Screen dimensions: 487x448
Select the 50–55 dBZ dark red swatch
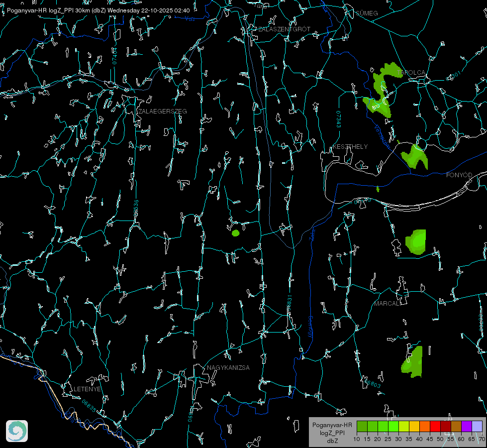446,426
